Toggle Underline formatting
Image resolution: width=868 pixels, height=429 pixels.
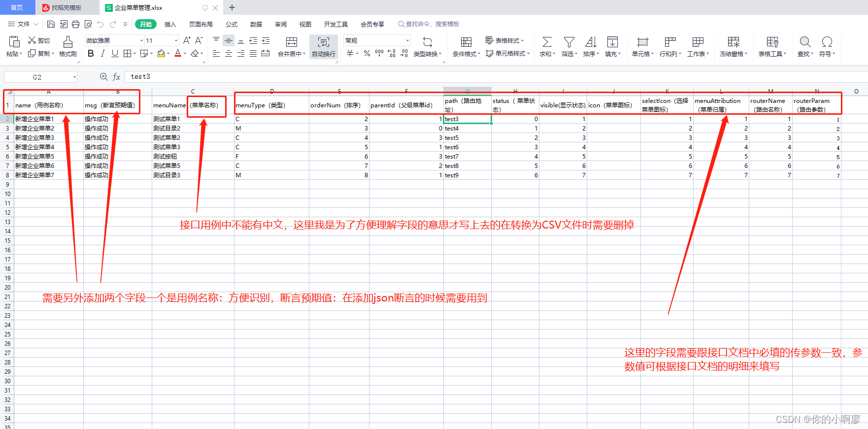click(115, 53)
